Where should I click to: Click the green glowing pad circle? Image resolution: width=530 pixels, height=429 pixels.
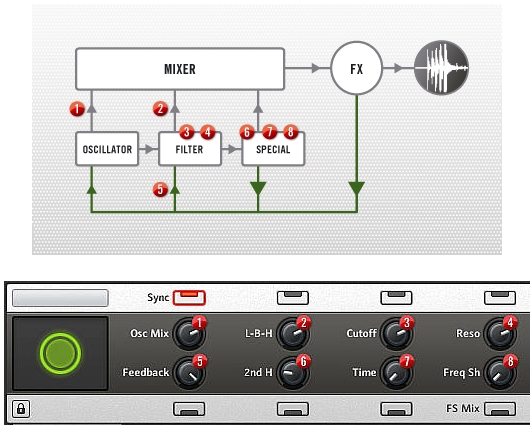pyautogui.click(x=61, y=354)
